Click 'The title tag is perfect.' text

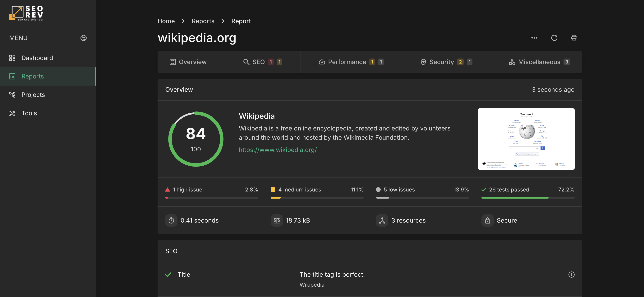coord(332,275)
